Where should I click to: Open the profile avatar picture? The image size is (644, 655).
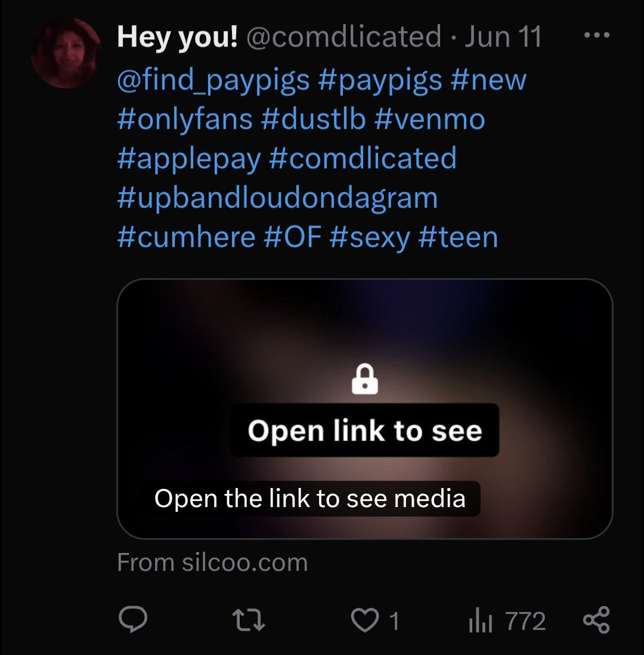tap(66, 53)
